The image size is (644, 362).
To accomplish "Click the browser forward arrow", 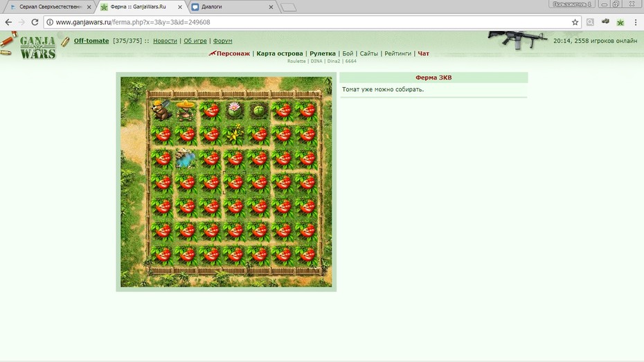I will click(x=21, y=22).
